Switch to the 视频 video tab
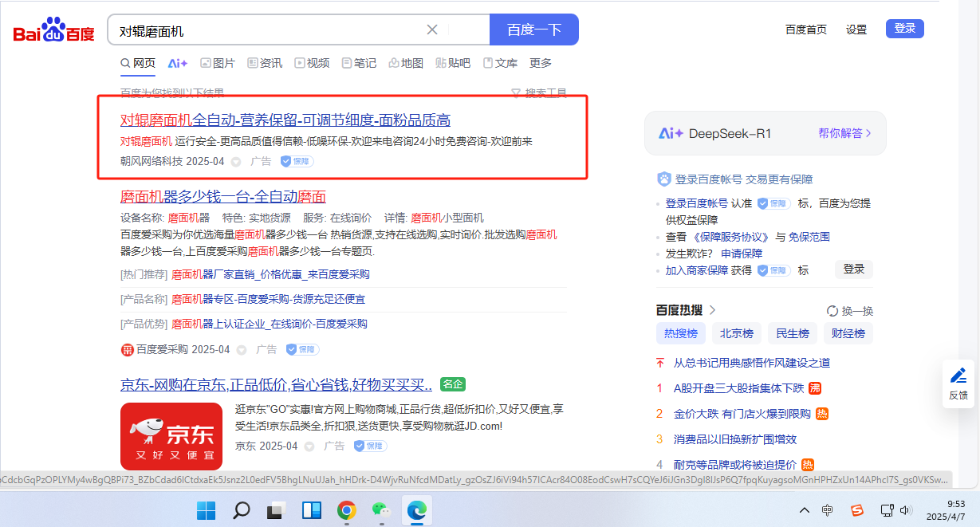980x527 pixels. pos(312,63)
